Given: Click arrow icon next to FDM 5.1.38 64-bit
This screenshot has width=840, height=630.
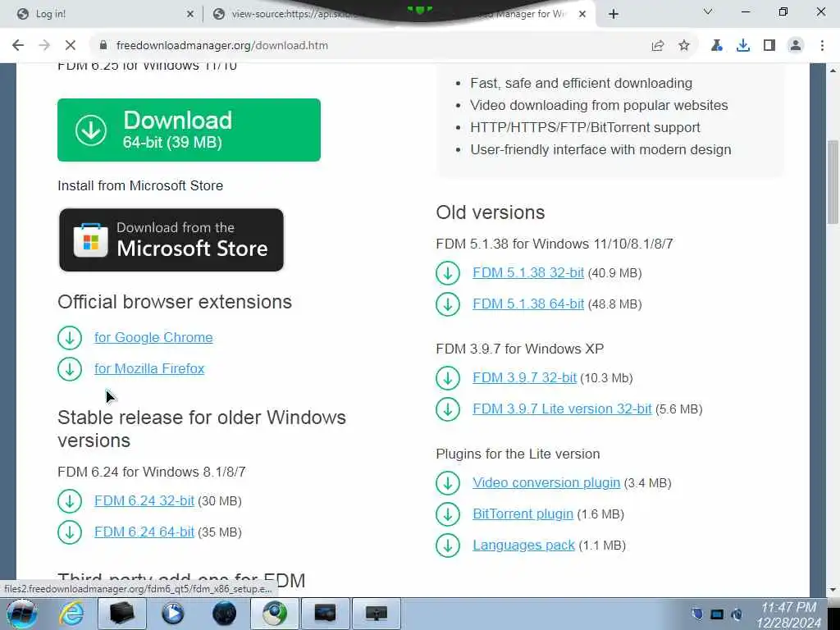Looking at the screenshot, I should [448, 304].
